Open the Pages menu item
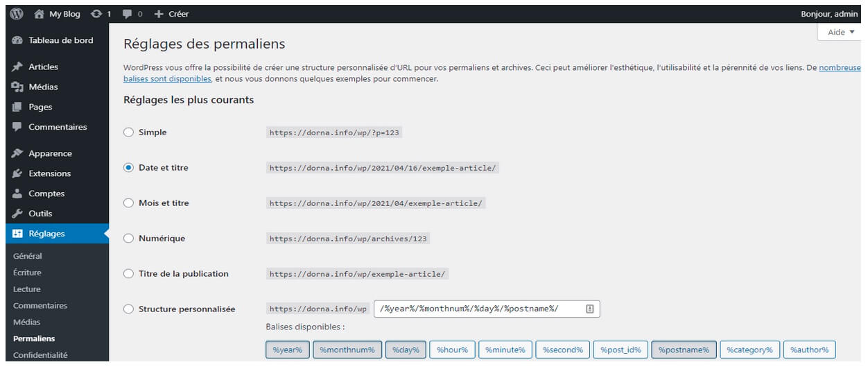The image size is (868, 369). [x=40, y=107]
